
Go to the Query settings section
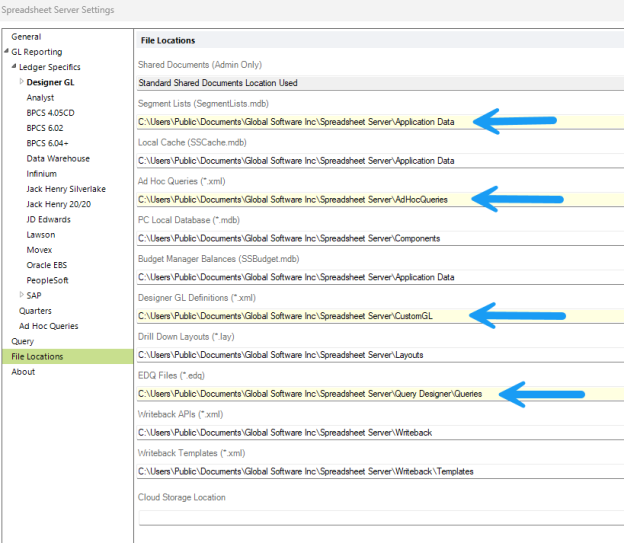point(22,341)
